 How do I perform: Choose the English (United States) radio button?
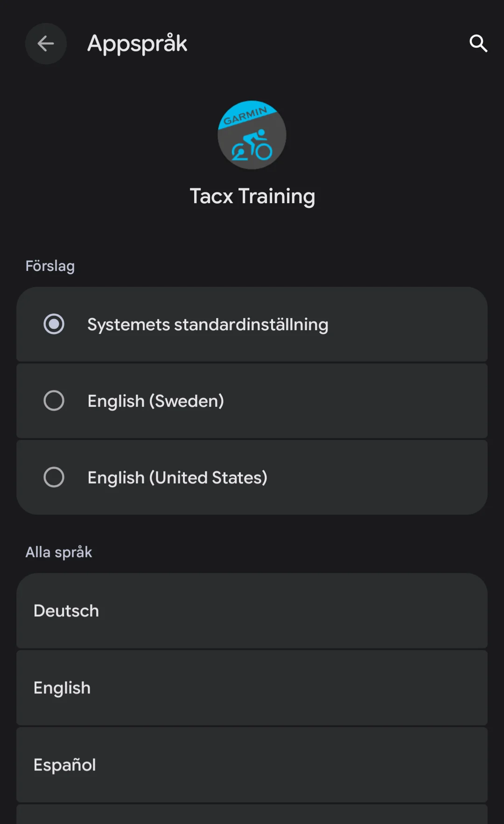[54, 477]
